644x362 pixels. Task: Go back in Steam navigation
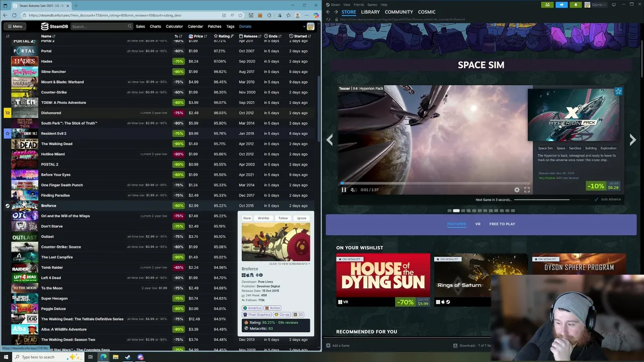[x=328, y=12]
